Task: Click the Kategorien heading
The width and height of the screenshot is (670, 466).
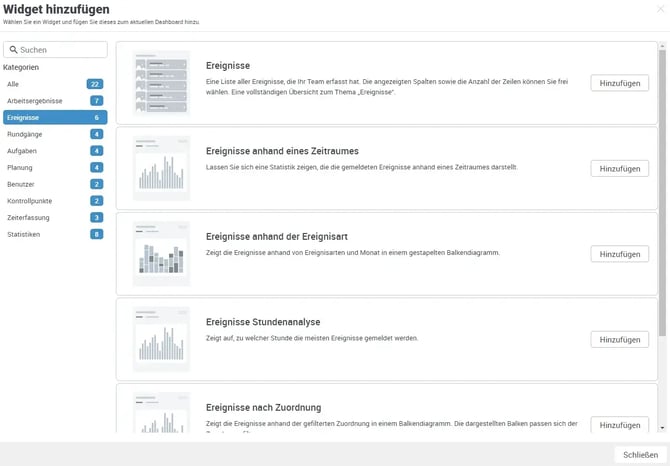Action: (x=21, y=67)
